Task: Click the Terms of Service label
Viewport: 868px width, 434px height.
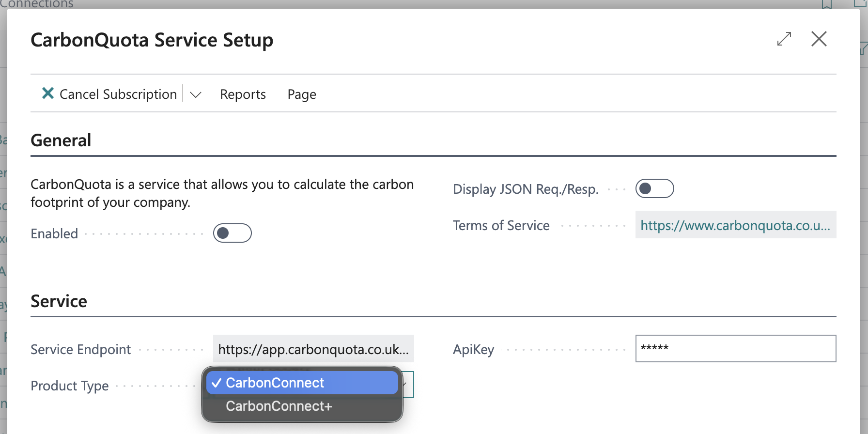Action: point(501,225)
